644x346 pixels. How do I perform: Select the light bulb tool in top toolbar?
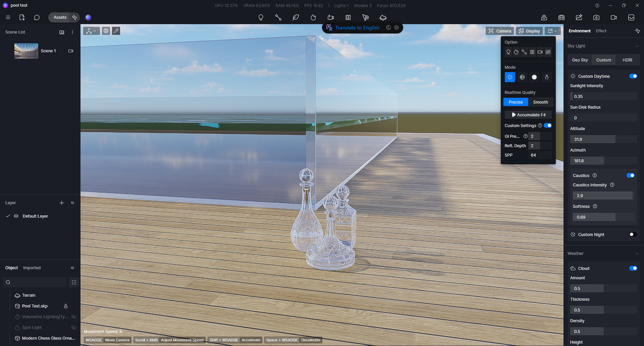[x=261, y=17]
